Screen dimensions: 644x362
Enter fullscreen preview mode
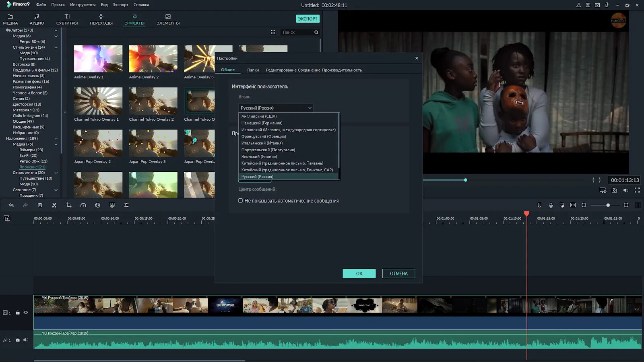(x=637, y=190)
